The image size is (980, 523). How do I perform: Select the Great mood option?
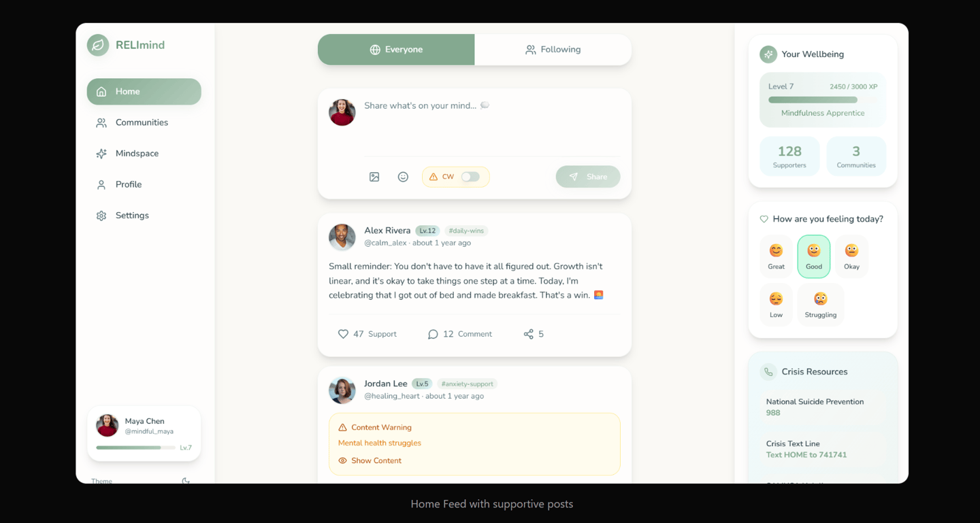pyautogui.click(x=777, y=256)
